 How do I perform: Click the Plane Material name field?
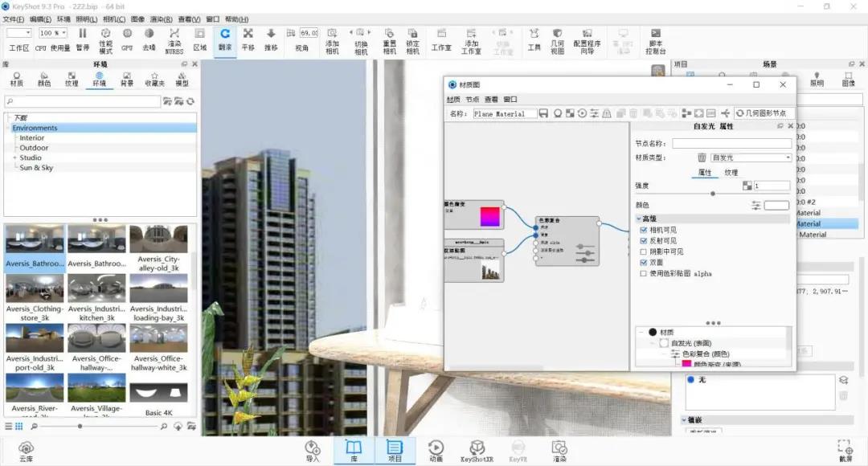504,113
